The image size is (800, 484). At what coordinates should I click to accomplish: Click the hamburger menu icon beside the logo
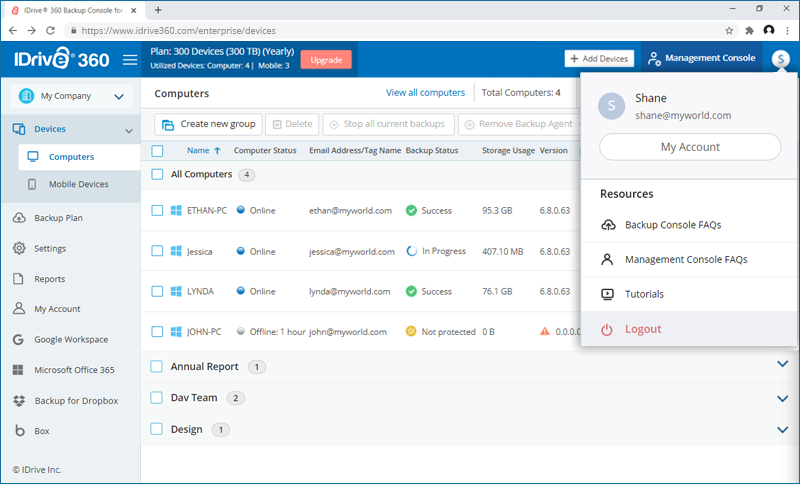click(129, 60)
